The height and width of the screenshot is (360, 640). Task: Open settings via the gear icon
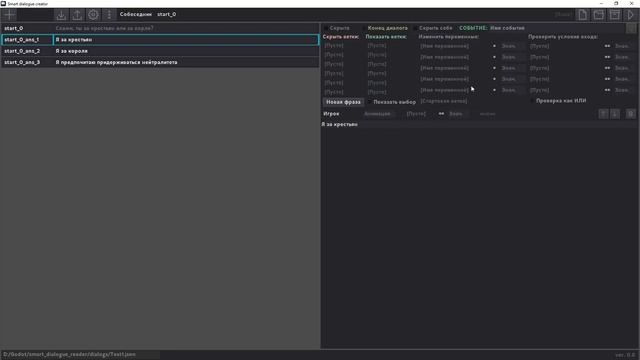(93, 15)
